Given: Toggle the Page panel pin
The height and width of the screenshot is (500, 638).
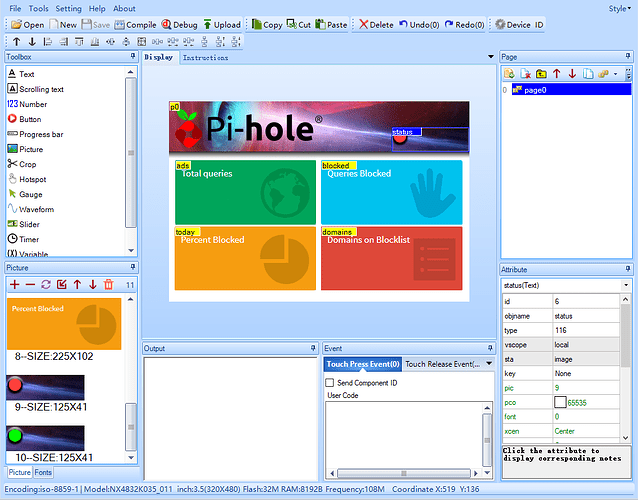Looking at the screenshot, I should point(628,56).
